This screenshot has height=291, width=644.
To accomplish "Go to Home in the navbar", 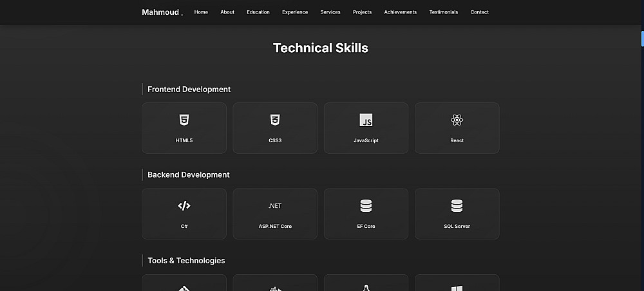I will 201,12.
